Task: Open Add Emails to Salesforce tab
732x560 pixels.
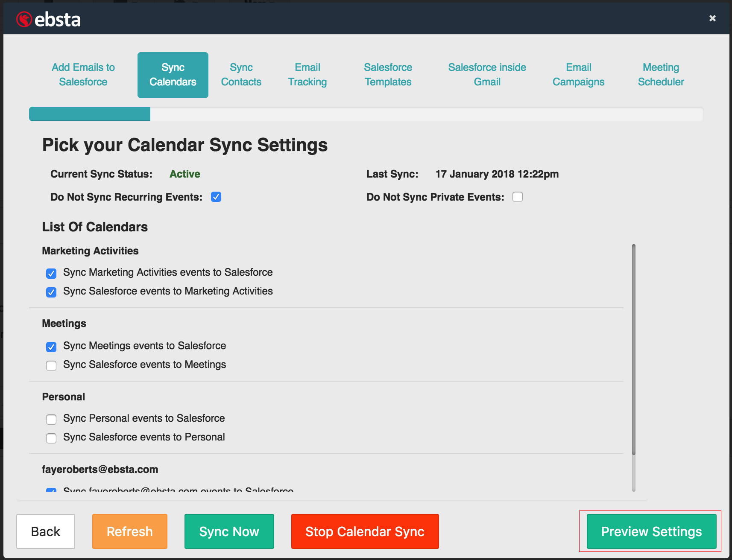Action: click(83, 75)
